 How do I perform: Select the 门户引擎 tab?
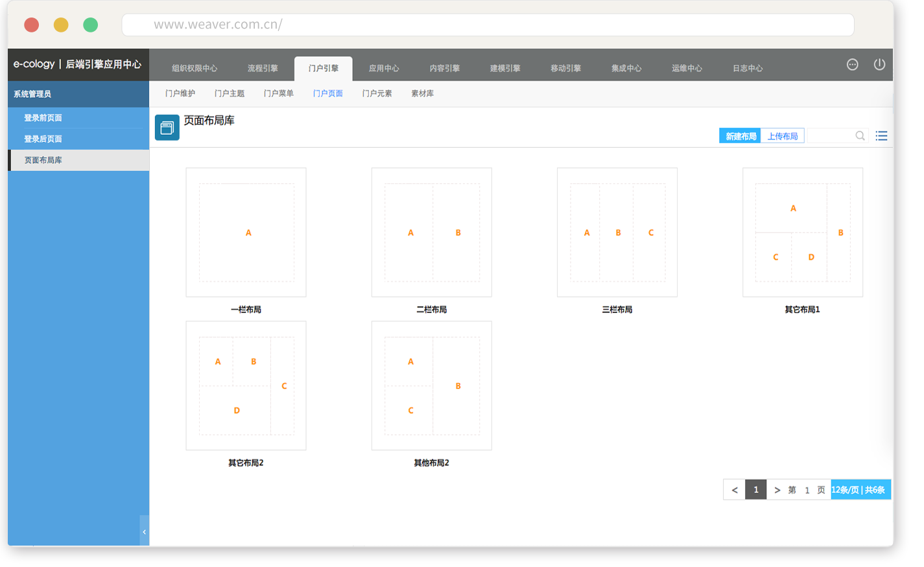[324, 68]
